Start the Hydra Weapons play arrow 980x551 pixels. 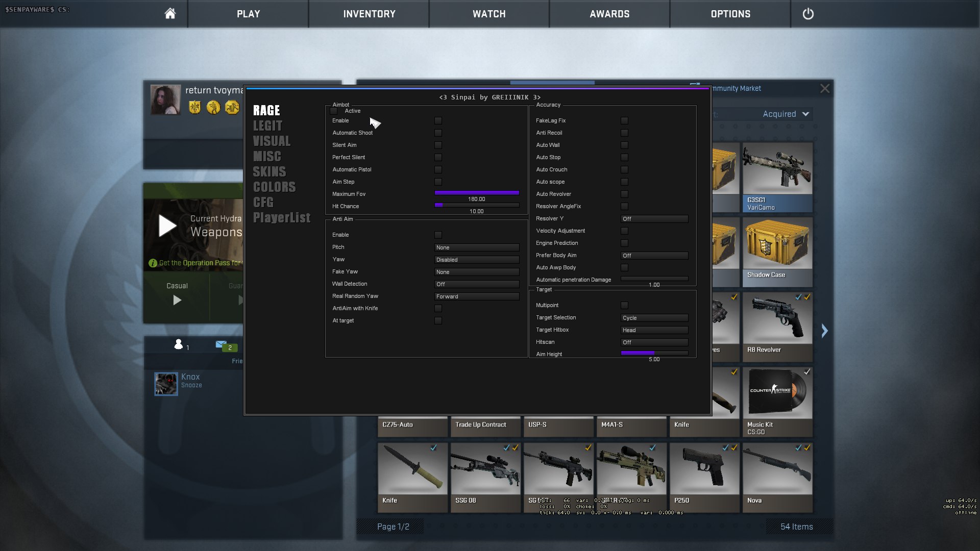[167, 226]
